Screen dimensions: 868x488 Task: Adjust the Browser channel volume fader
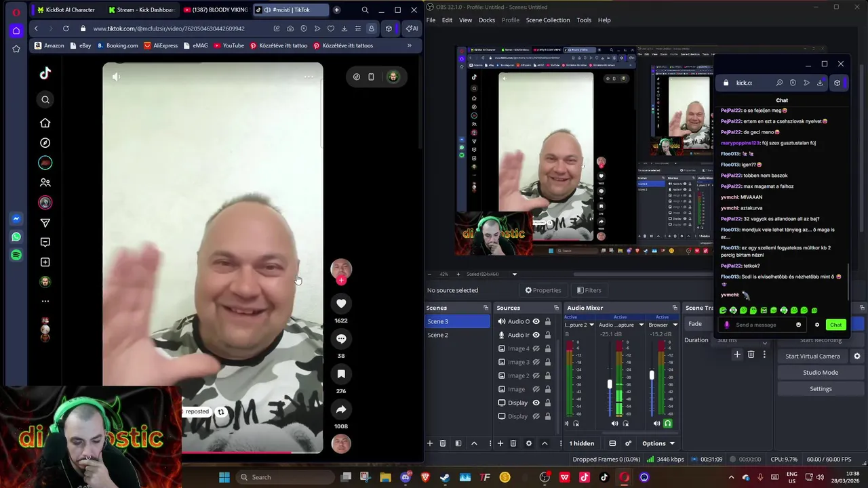652,375
